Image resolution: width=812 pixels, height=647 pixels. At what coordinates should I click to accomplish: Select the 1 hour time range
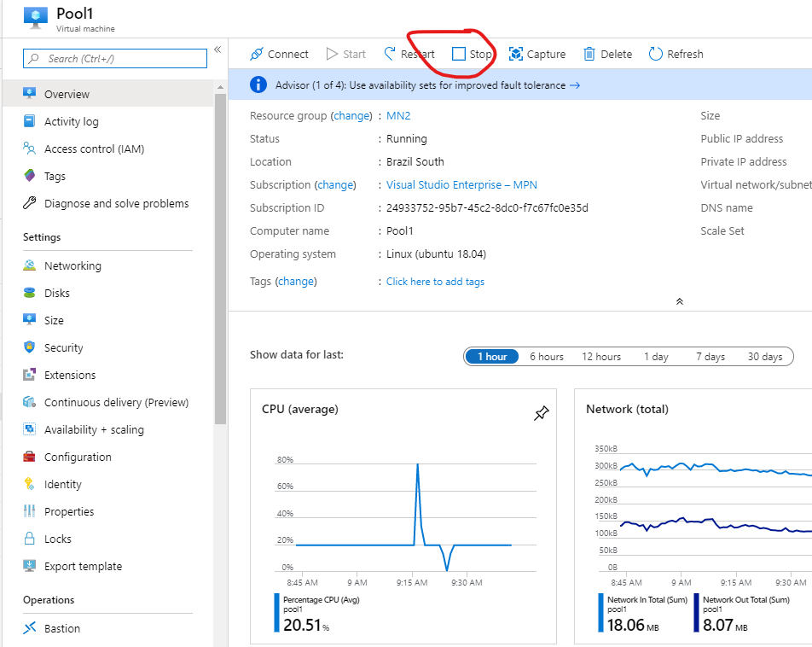(492, 357)
